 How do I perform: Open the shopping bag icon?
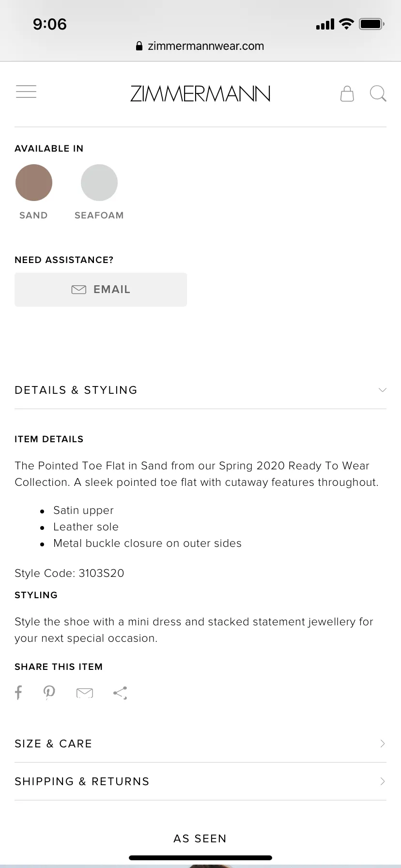coord(347,93)
